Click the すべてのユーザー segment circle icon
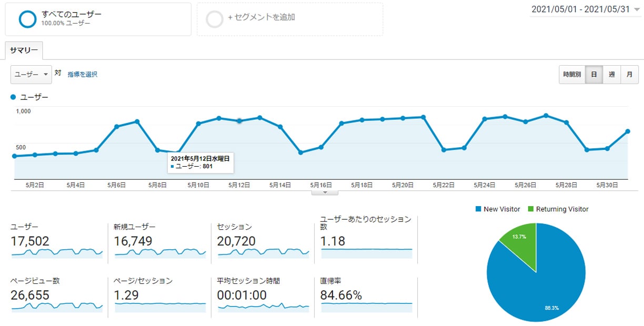Image resolution: width=644 pixels, height=326 pixels. tap(26, 18)
